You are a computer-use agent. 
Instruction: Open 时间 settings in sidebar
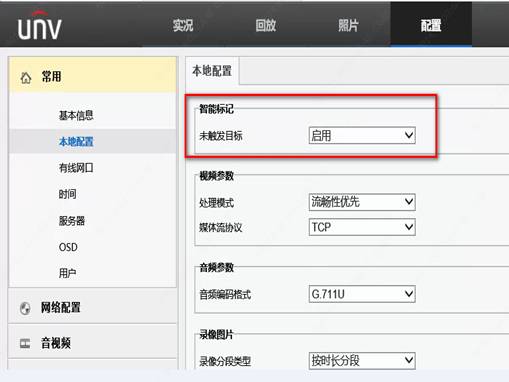68,194
